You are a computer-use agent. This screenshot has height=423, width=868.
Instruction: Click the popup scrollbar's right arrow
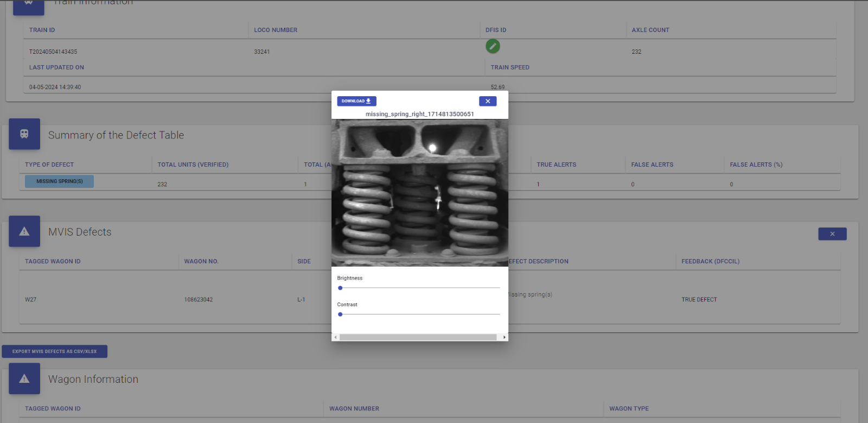point(505,337)
